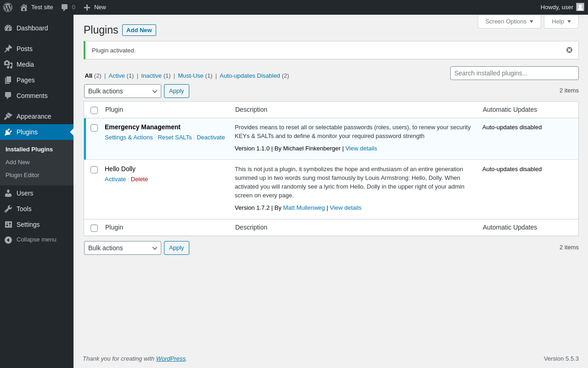
Task: Click the WordPress logo icon
Action: click(x=8, y=7)
